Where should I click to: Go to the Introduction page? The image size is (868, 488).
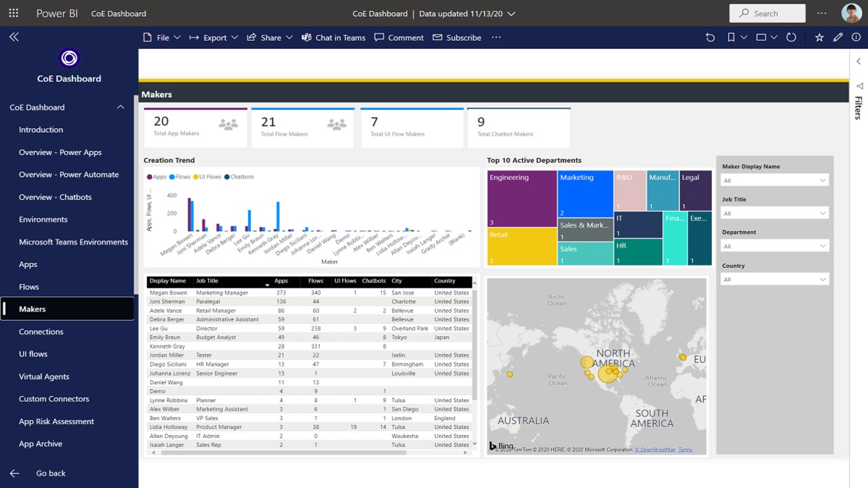point(41,129)
